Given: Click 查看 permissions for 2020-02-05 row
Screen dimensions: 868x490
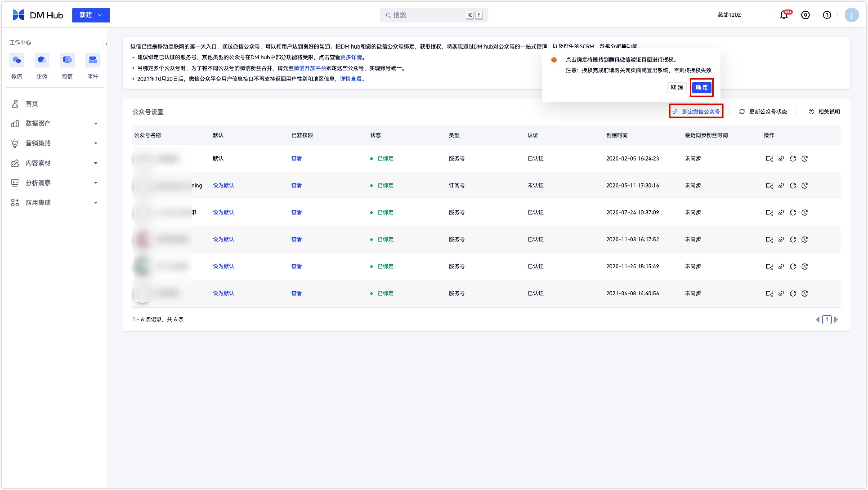Looking at the screenshot, I should click(x=297, y=159).
